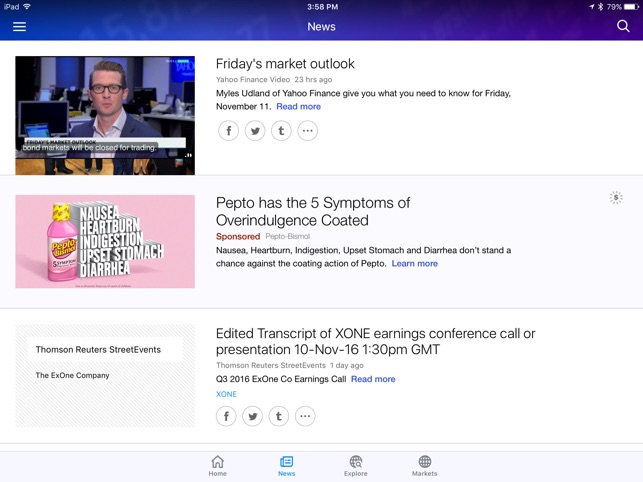Open the Friday's market outlook headline
The width and height of the screenshot is (643, 482).
[285, 64]
